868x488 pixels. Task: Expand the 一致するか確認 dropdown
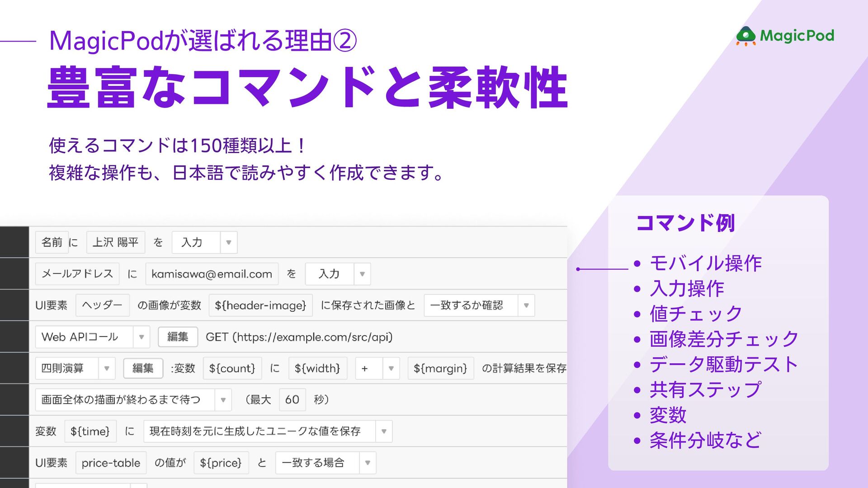[x=526, y=305]
